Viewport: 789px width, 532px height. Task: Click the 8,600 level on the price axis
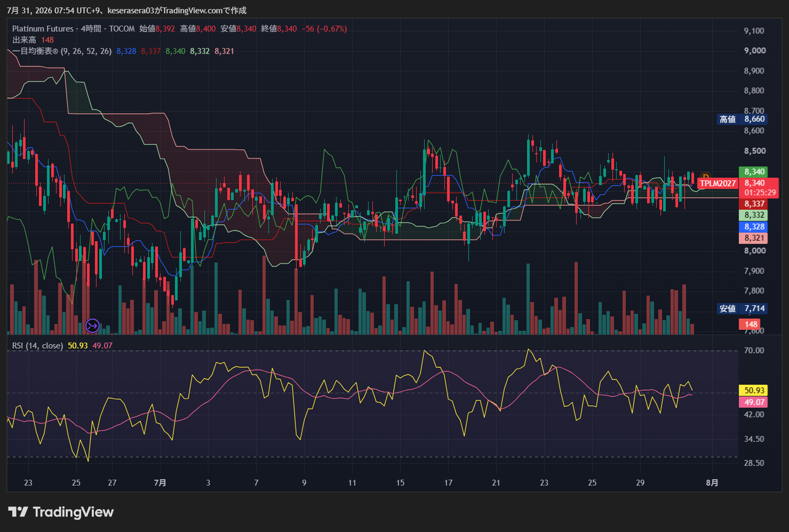pos(754,131)
